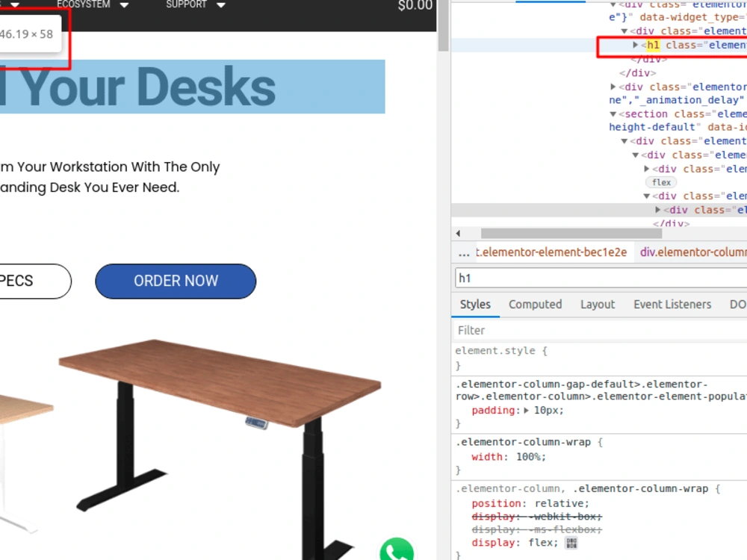Click the .elementor-column-wrap selector
The image size is (747, 560).
[x=524, y=442]
